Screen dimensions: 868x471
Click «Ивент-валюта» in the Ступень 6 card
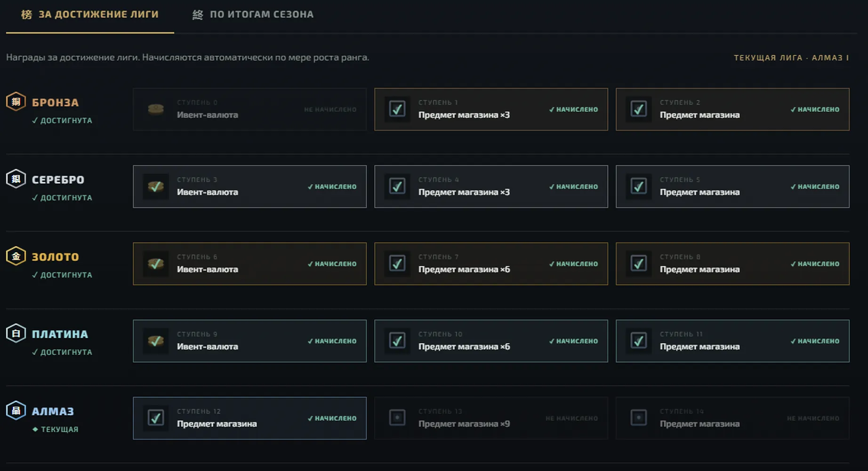pyautogui.click(x=208, y=269)
